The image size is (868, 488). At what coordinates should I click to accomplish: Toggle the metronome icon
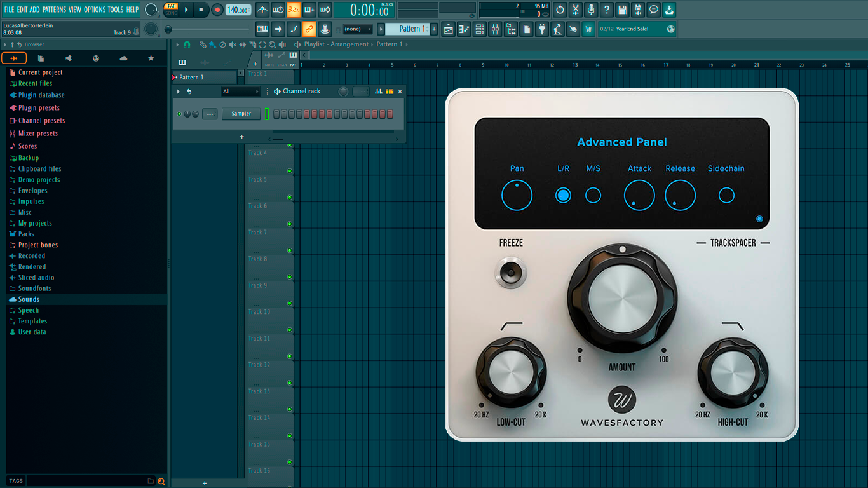click(262, 10)
